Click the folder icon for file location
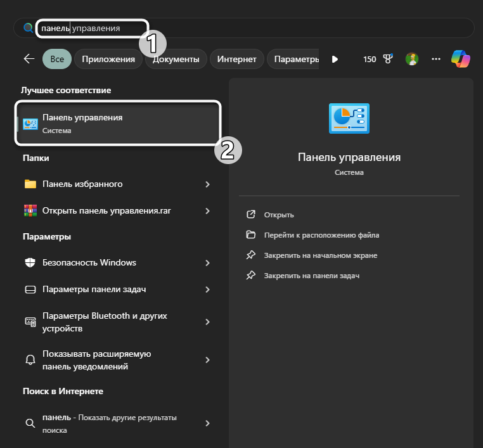483x448 pixels. [251, 234]
